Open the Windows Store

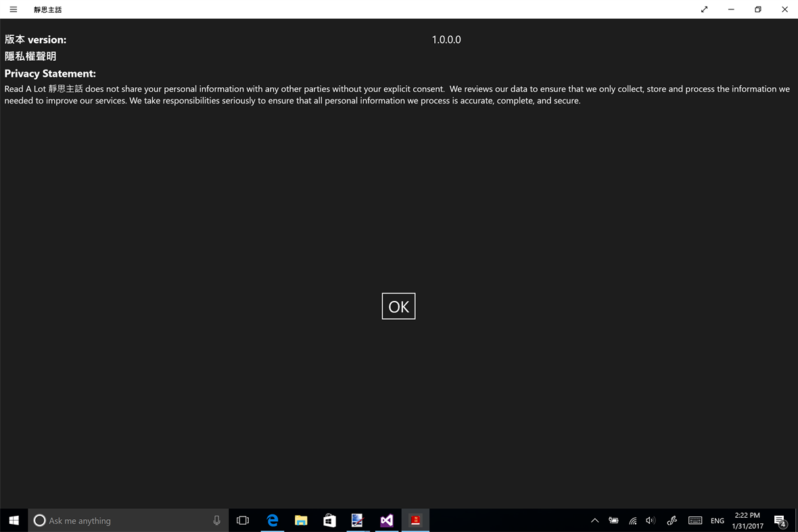(329, 521)
